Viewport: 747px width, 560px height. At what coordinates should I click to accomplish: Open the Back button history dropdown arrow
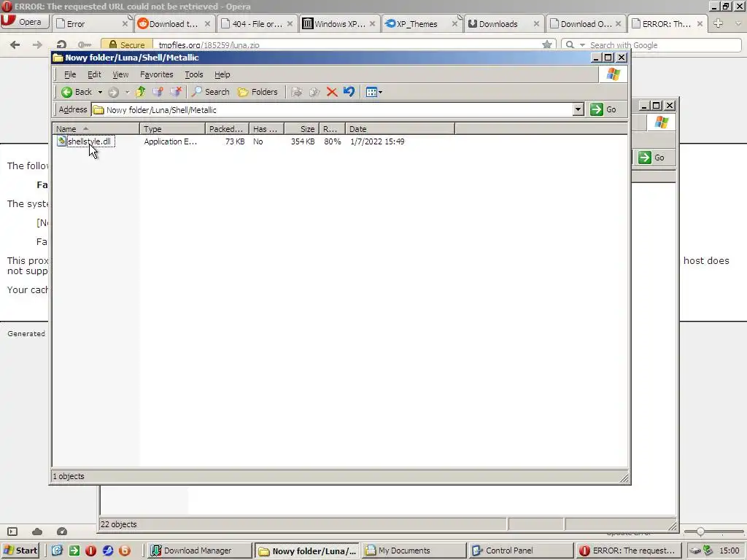click(100, 92)
